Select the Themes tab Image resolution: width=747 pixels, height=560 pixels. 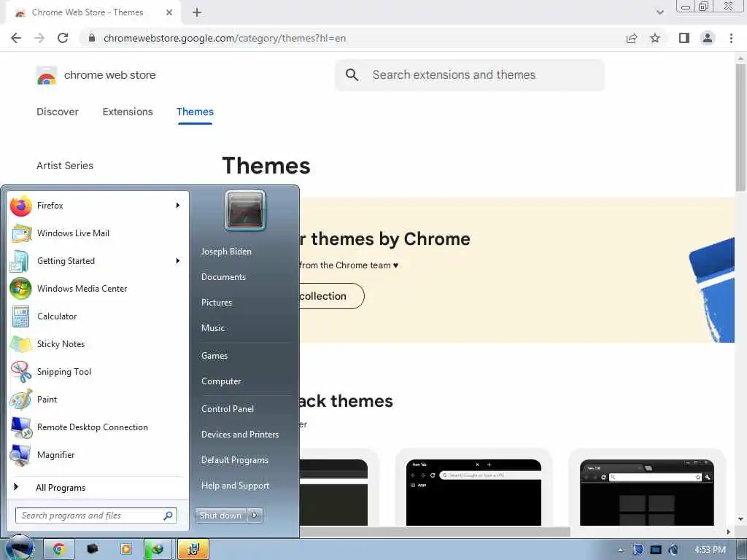click(195, 112)
